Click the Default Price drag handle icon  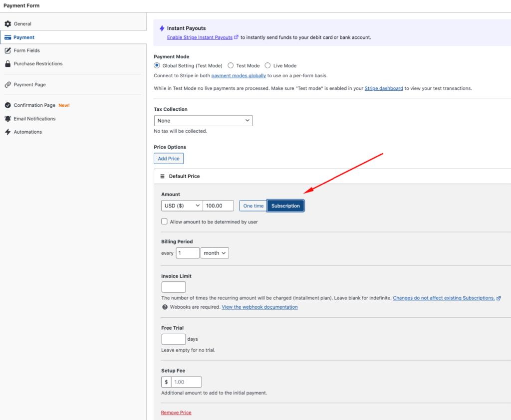coord(162,176)
